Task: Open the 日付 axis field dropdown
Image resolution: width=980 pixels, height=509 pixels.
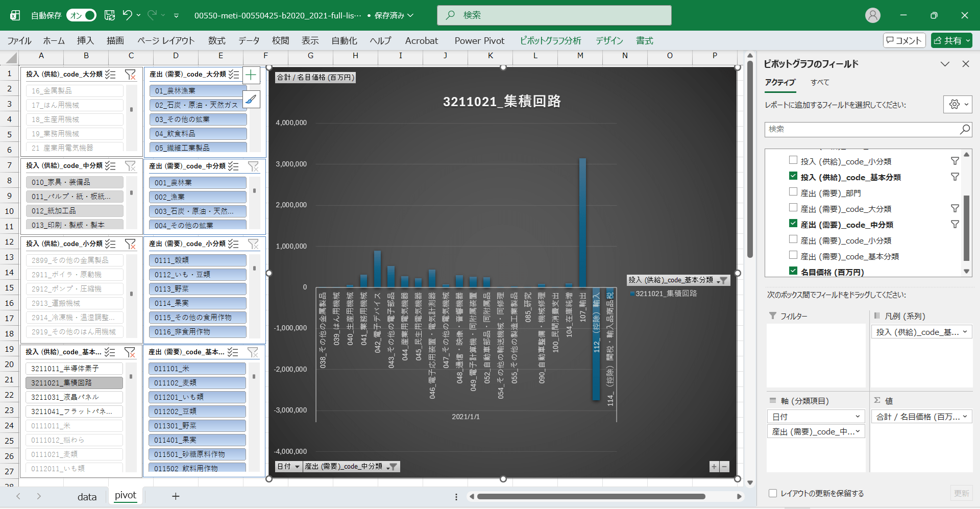Action: point(858,417)
